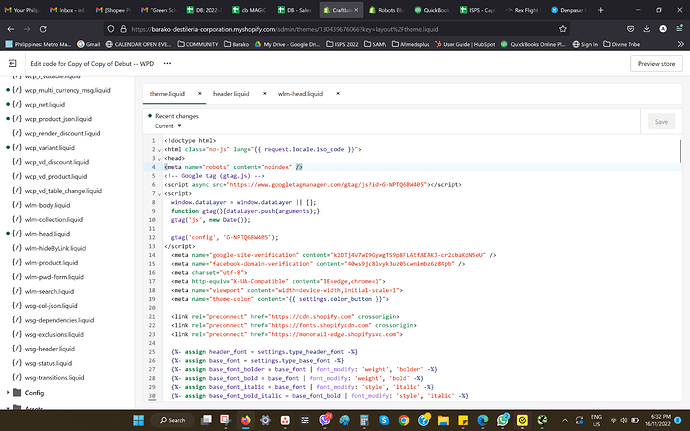This screenshot has height=431, width=690.
Task: Click the browser address bar
Action: click(x=300, y=30)
